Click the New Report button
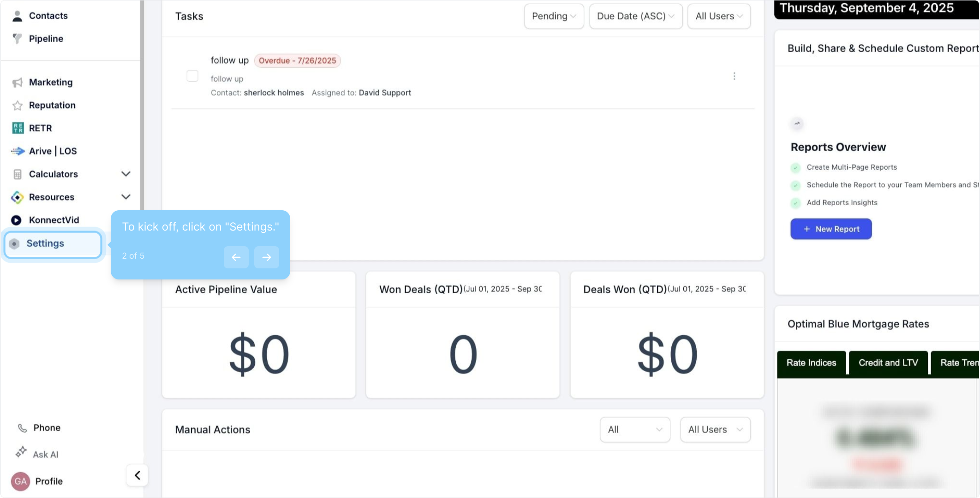980x498 pixels. [x=831, y=229]
